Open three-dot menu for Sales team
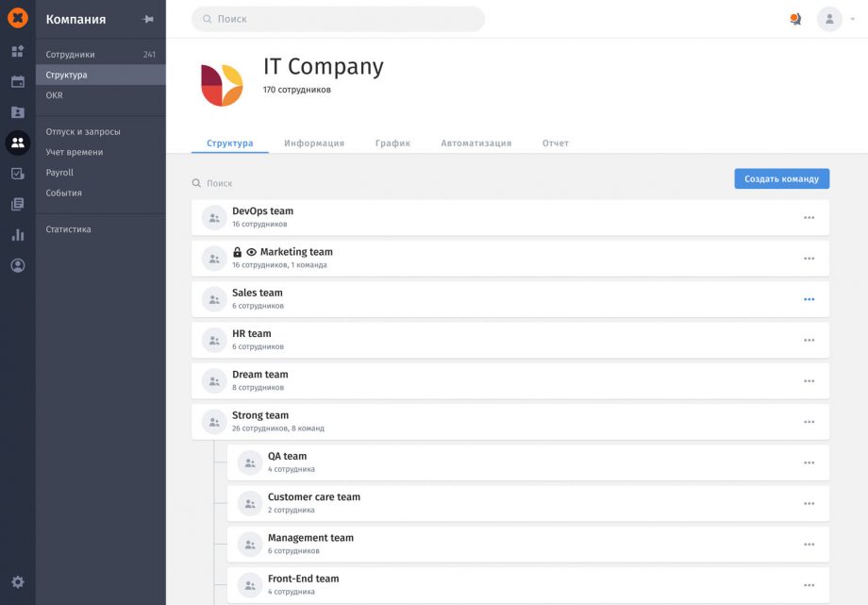The width and height of the screenshot is (868, 605). point(809,299)
